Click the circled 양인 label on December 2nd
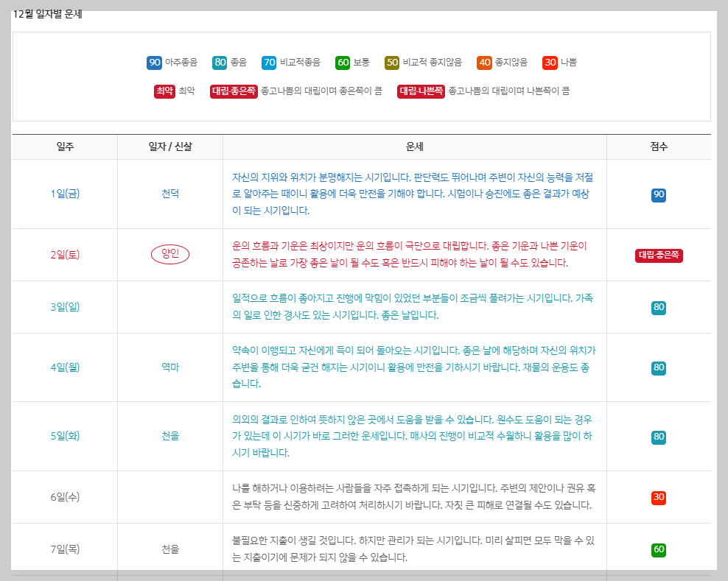Image resolution: width=728 pixels, height=581 pixels. 171,253
